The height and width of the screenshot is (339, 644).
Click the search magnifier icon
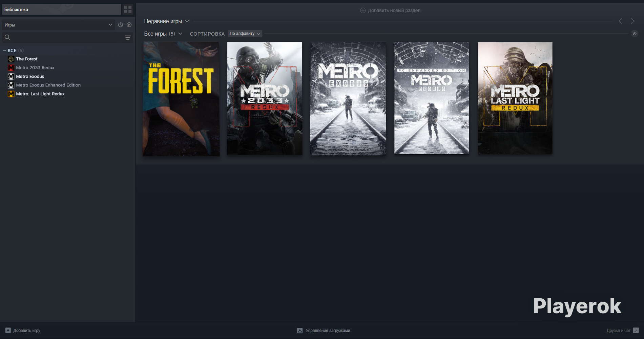point(7,37)
